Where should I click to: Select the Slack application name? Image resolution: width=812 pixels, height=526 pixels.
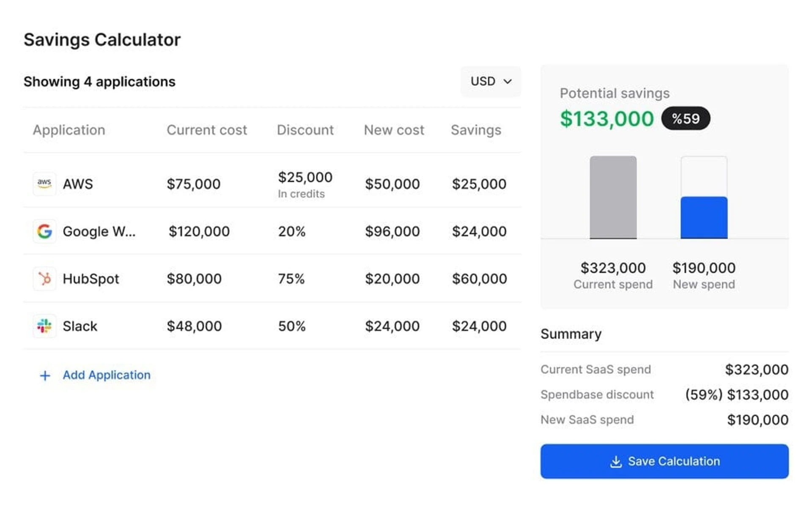tap(80, 326)
